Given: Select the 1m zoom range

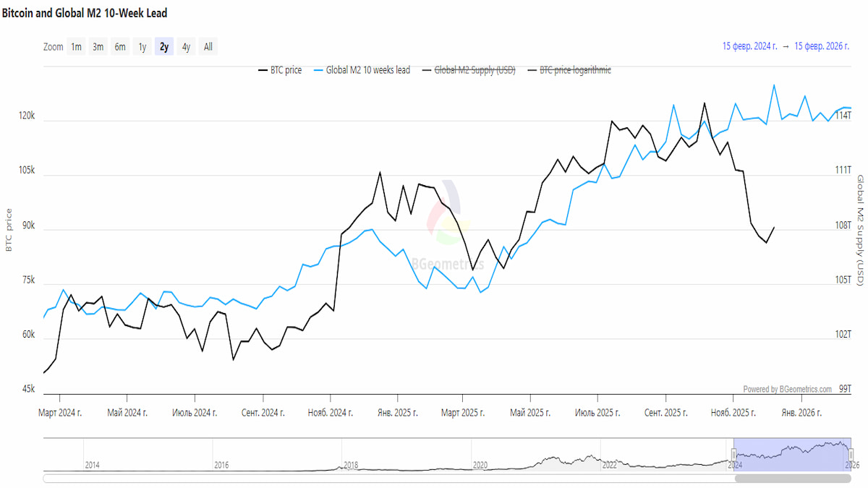Looking at the screenshot, I should 76,47.
